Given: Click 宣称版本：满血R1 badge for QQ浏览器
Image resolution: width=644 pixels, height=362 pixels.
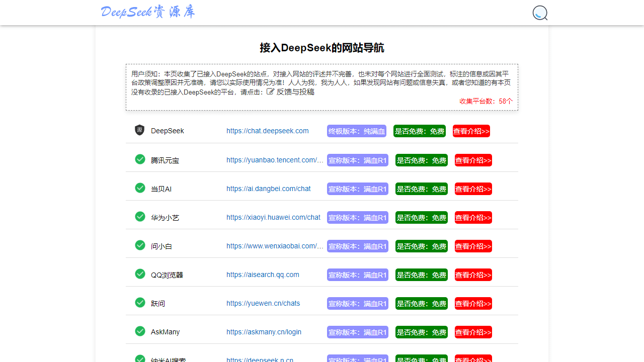Looking at the screenshot, I should click(x=358, y=275).
